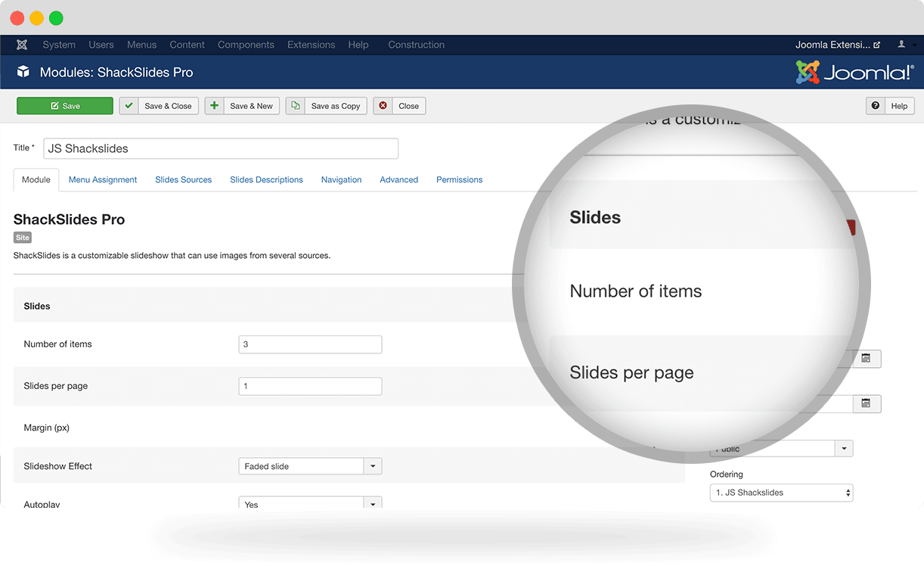This screenshot has height=566, width=924.
Task: Open the Access dropdown showing Public
Action: click(x=781, y=449)
